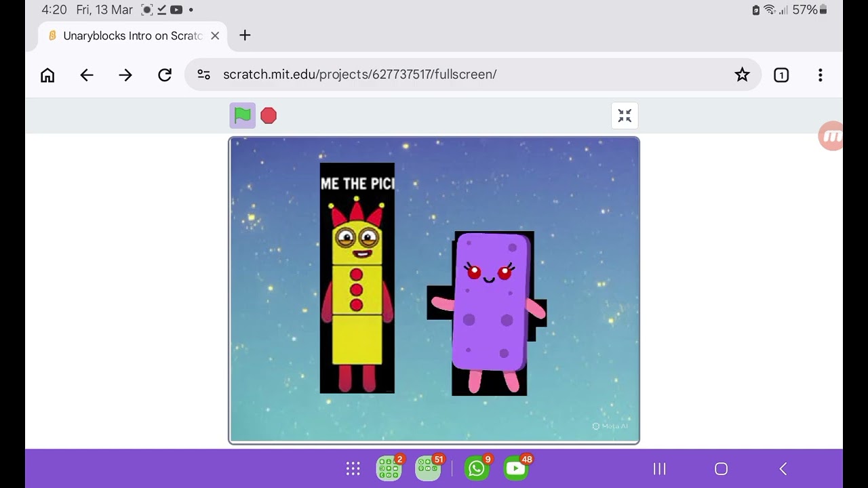The width and height of the screenshot is (868, 488).
Task: Open the app folder with badge 2
Action: pyautogui.click(x=389, y=468)
